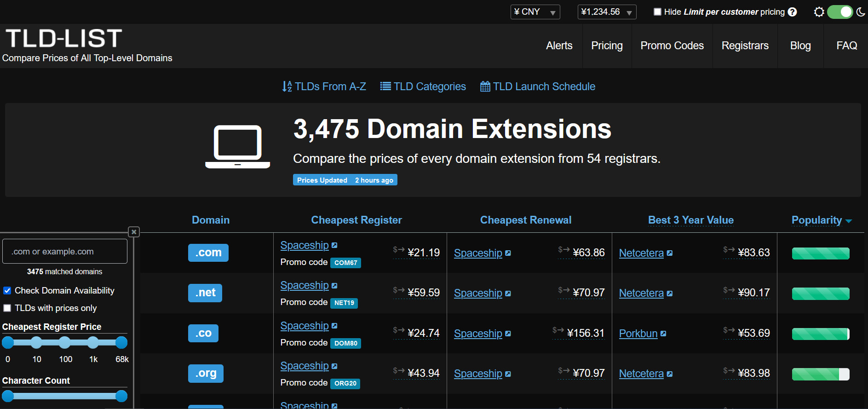The height and width of the screenshot is (409, 868).
Task: Open the Pricing nav item
Action: point(607,46)
